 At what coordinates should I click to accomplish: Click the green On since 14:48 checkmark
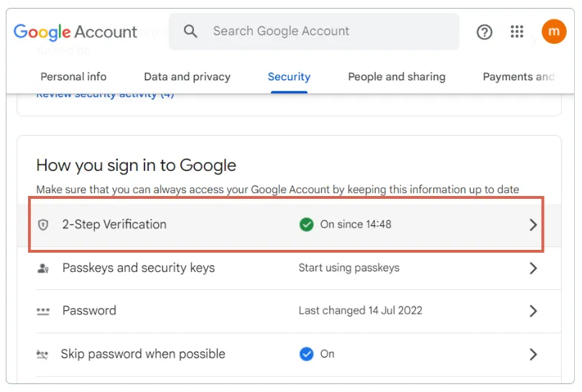[307, 225]
